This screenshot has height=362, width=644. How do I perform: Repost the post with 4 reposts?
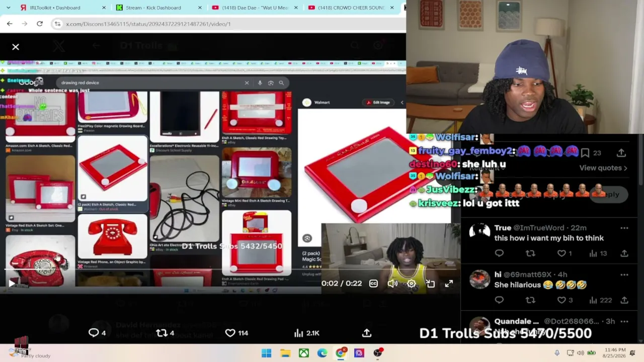tap(165, 333)
